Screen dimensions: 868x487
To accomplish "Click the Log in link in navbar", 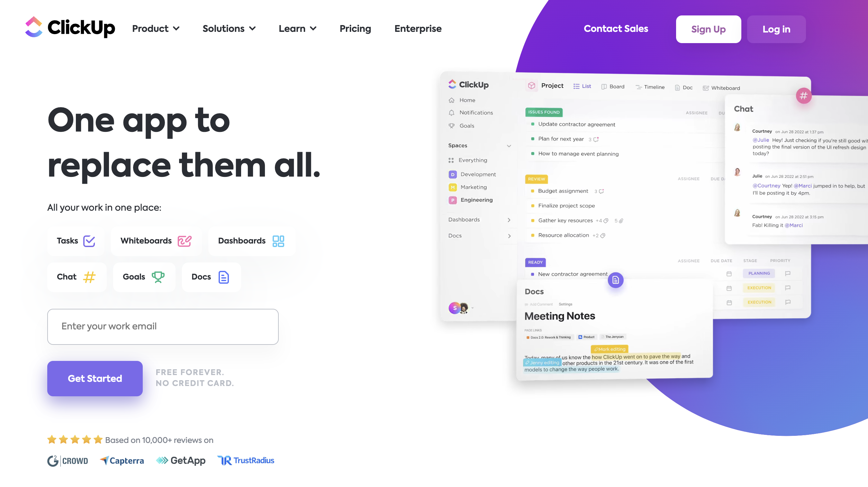I will (x=776, y=29).
